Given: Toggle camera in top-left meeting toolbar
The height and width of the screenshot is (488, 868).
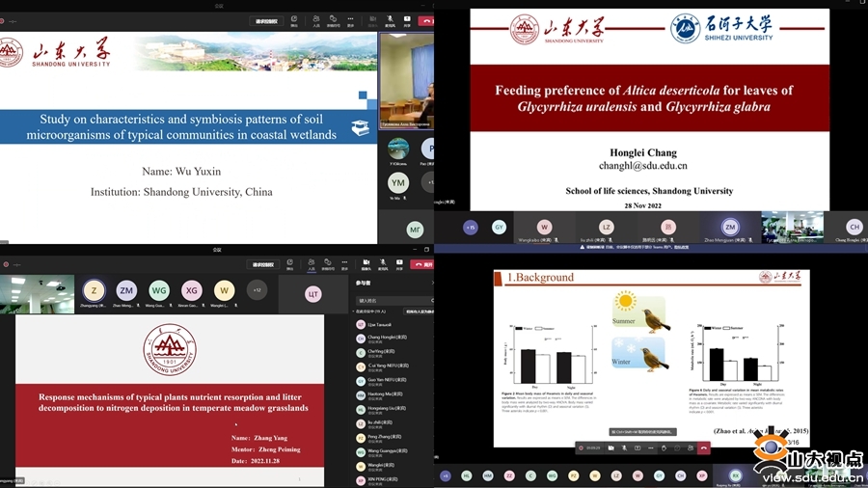Looking at the screenshot, I should click(373, 20).
